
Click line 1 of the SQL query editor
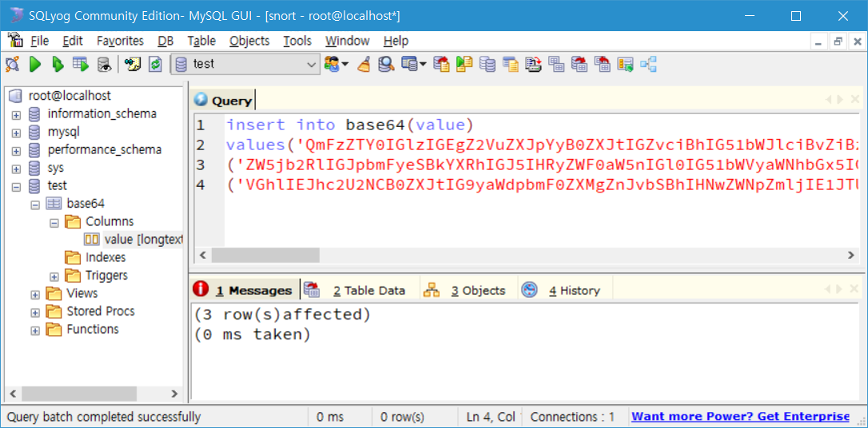tap(350, 125)
